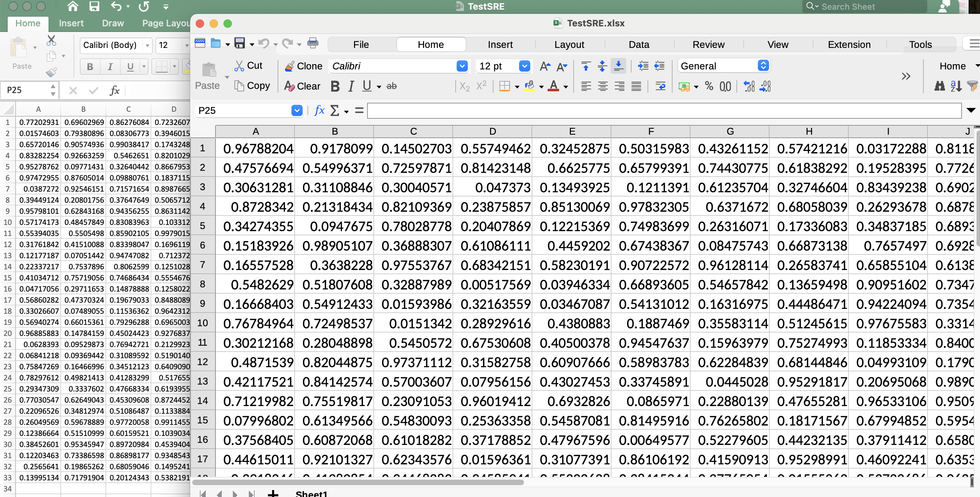The height and width of the screenshot is (497, 980).
Task: Open the General number format dropdown
Action: [x=763, y=66]
